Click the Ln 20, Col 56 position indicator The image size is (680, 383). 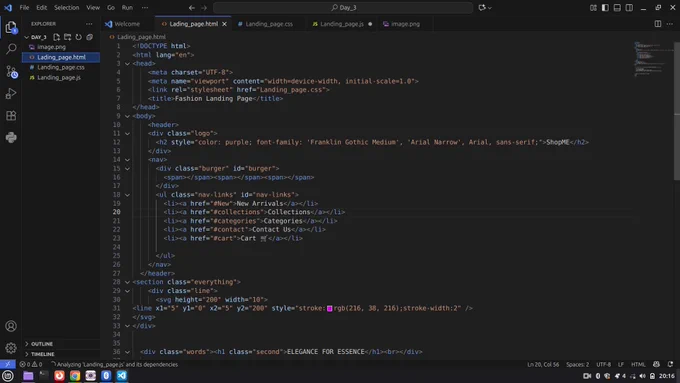click(x=543, y=364)
